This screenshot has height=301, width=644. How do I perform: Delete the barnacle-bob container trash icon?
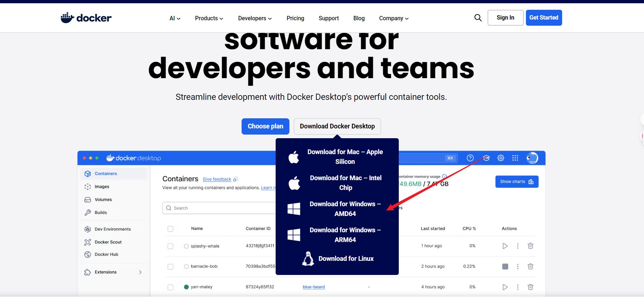(x=530, y=267)
